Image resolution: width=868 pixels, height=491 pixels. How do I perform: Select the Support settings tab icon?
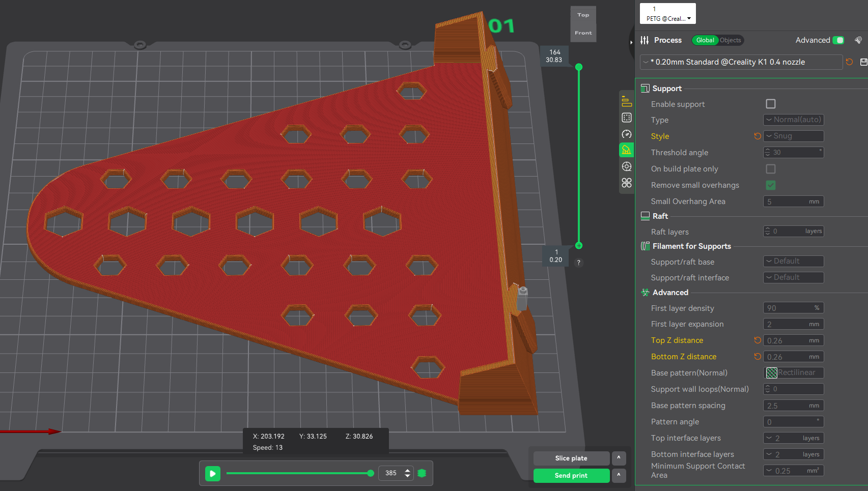click(627, 150)
